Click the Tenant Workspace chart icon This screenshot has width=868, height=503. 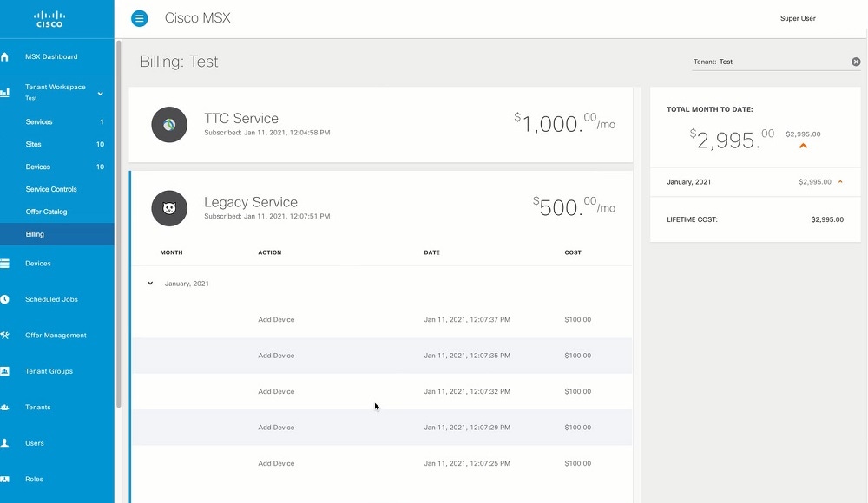click(4, 92)
